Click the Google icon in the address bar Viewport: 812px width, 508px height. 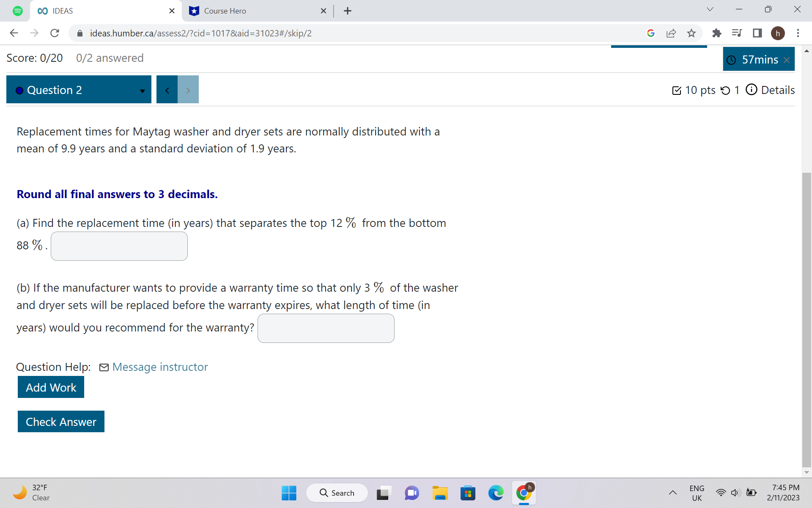[x=651, y=33]
